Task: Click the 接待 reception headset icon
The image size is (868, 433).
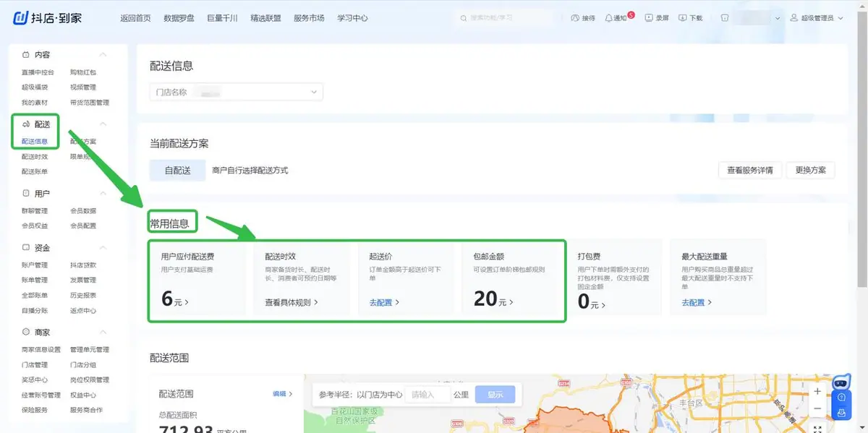Action: 575,18
